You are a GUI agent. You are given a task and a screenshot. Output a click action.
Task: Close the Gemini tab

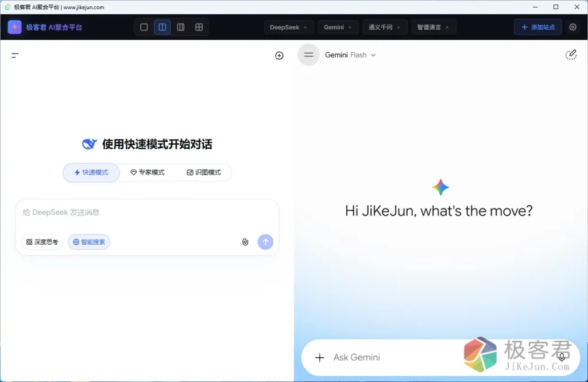[x=350, y=28]
